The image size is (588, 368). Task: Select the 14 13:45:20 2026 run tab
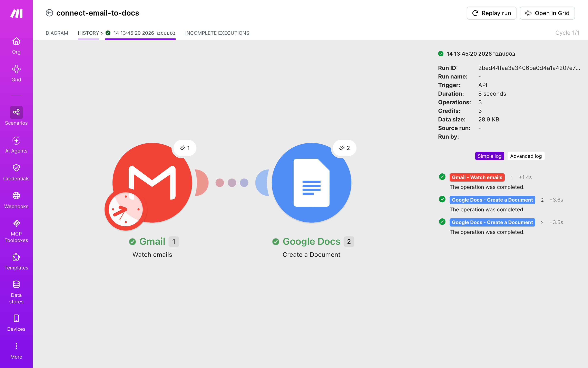(140, 33)
